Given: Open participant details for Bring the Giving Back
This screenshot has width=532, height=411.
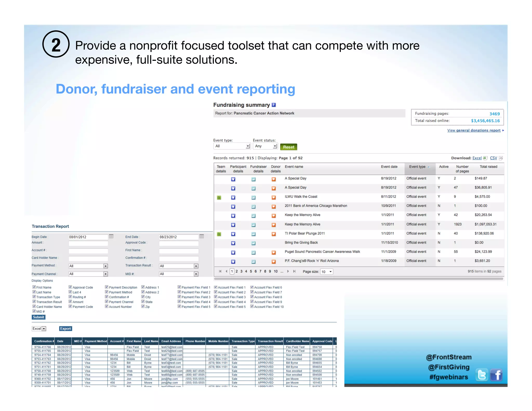Looking at the screenshot, I should coord(233,243).
